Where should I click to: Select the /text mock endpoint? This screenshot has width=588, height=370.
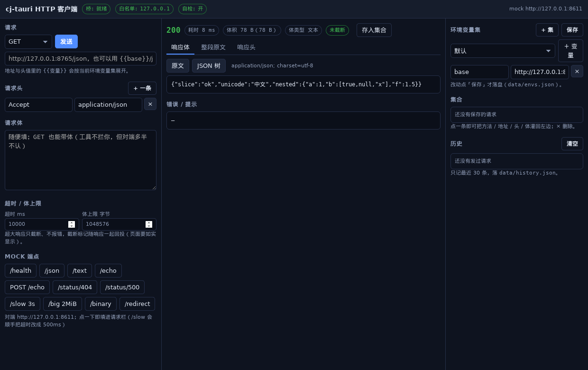(x=80, y=271)
